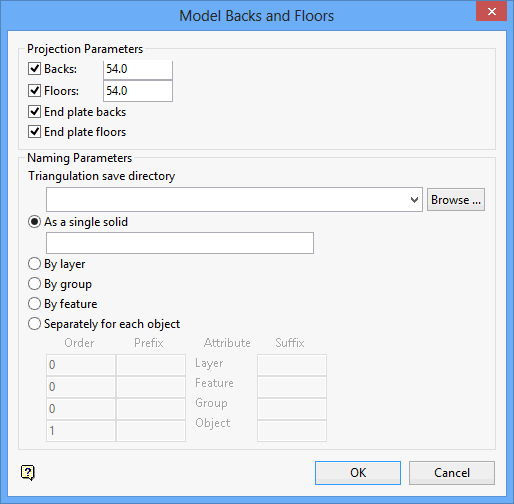Select the By feature radio button
The height and width of the screenshot is (504, 514).
click(35, 304)
